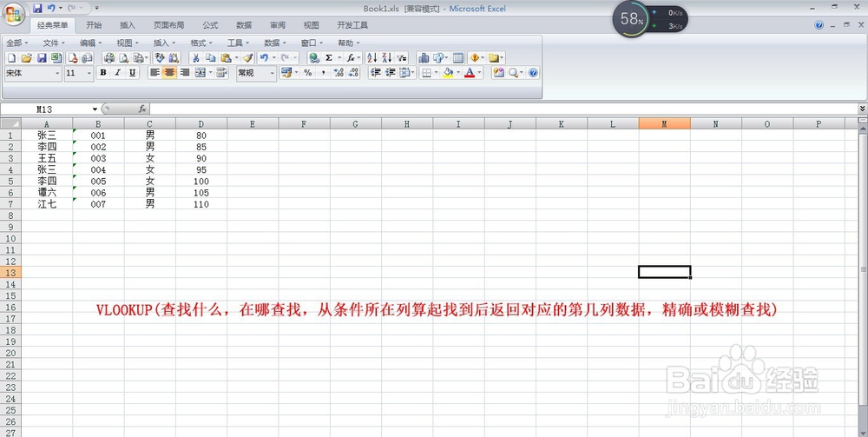Click the Office button logo

pos(13,14)
